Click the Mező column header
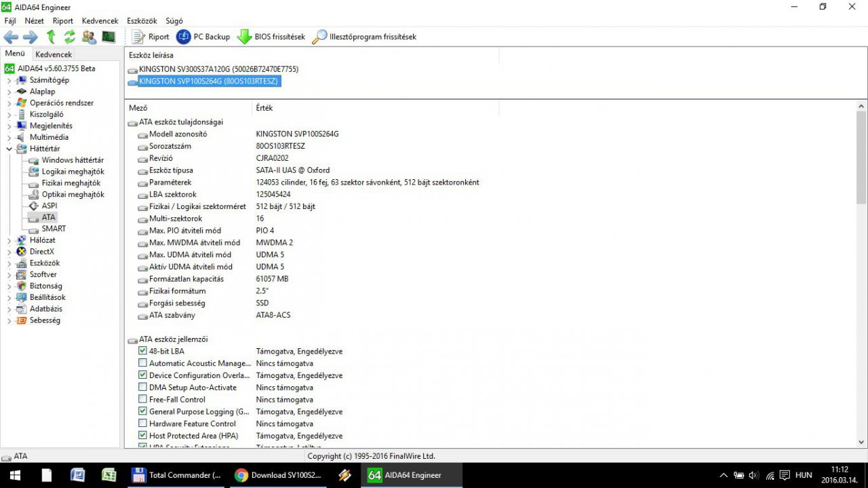This screenshot has width=868, height=488. (189, 108)
